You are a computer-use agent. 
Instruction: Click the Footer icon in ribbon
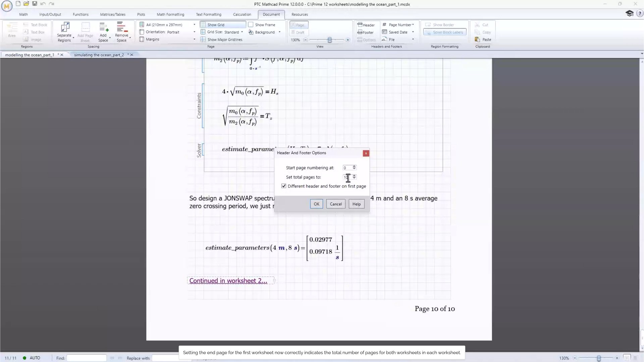(x=365, y=33)
